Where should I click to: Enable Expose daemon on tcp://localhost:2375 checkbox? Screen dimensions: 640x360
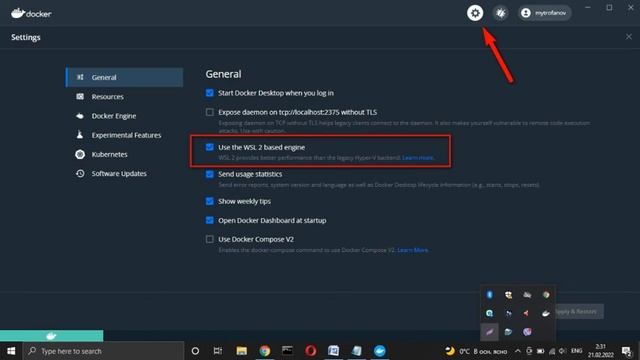(x=209, y=112)
